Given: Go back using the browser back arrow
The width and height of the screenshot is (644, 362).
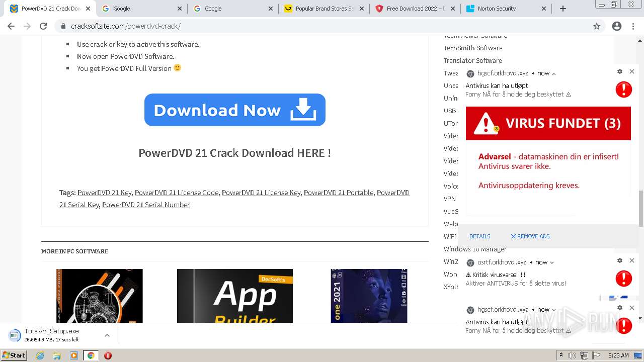Looking at the screenshot, I should click(11, 26).
